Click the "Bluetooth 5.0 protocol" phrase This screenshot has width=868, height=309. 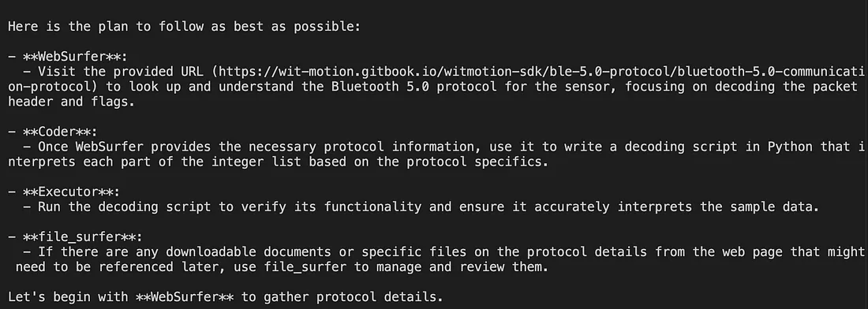(x=413, y=86)
